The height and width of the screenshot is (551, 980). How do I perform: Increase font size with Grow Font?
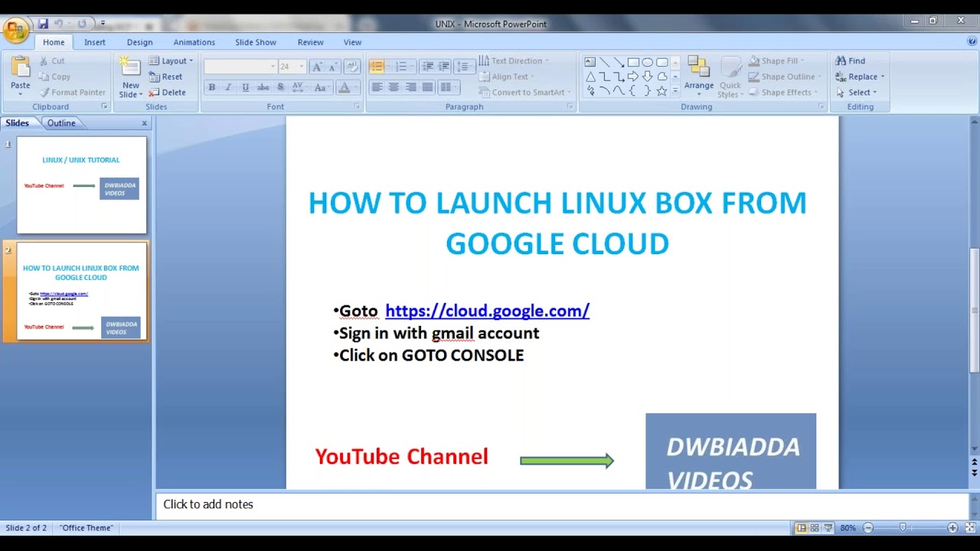(317, 67)
